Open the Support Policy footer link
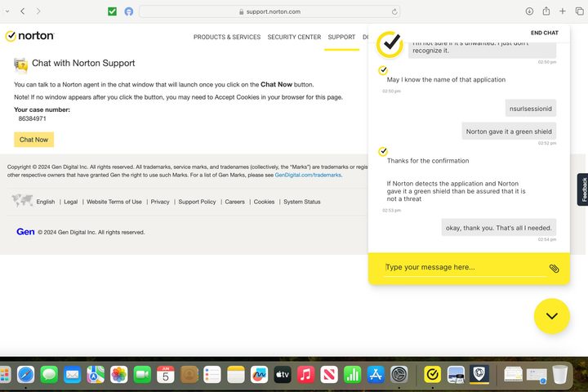Screen dimensions: 588x392 197,202
